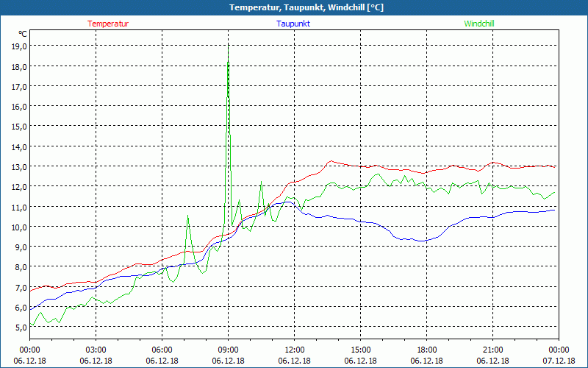Click the 12,0 y-axis value
This screenshot has width=588, height=368.
(x=19, y=187)
